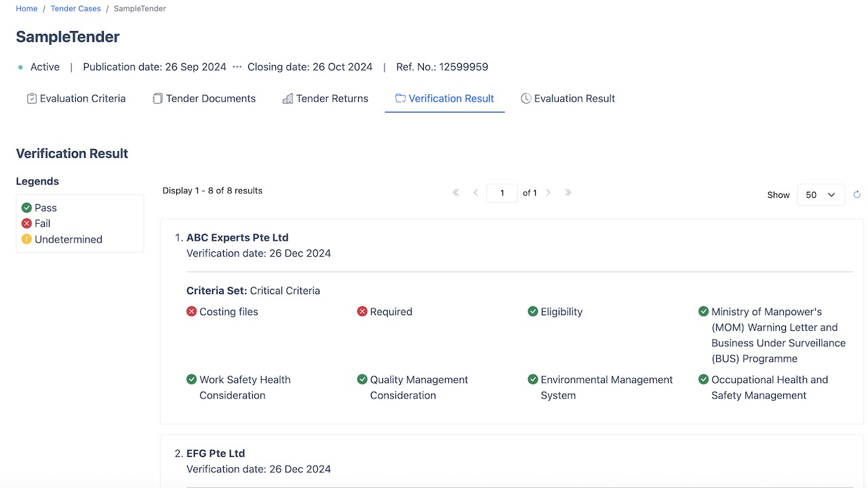
Task: Click the green Pass legend icon
Action: [x=26, y=208]
